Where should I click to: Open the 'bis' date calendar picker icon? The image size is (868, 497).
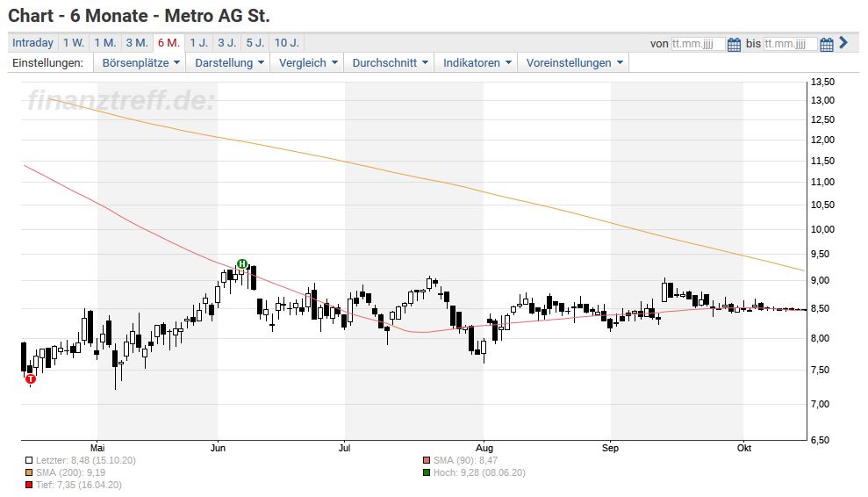point(827,44)
